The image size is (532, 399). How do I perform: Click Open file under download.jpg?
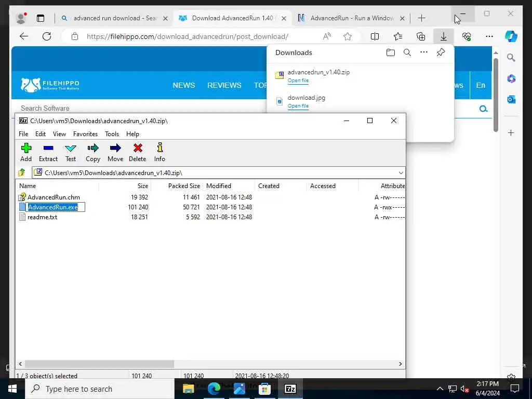pyautogui.click(x=298, y=106)
